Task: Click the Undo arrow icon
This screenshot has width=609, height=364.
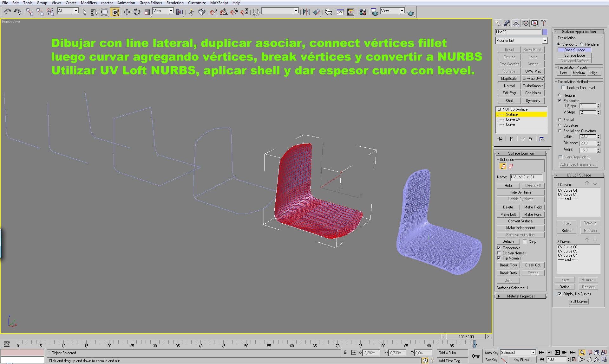Action: [x=8, y=12]
